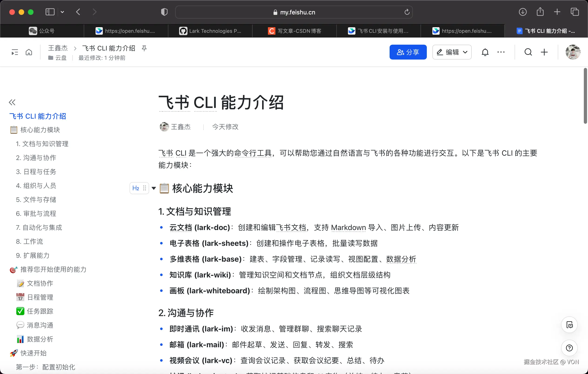Go back to previous page
The image size is (588, 374).
click(x=78, y=12)
